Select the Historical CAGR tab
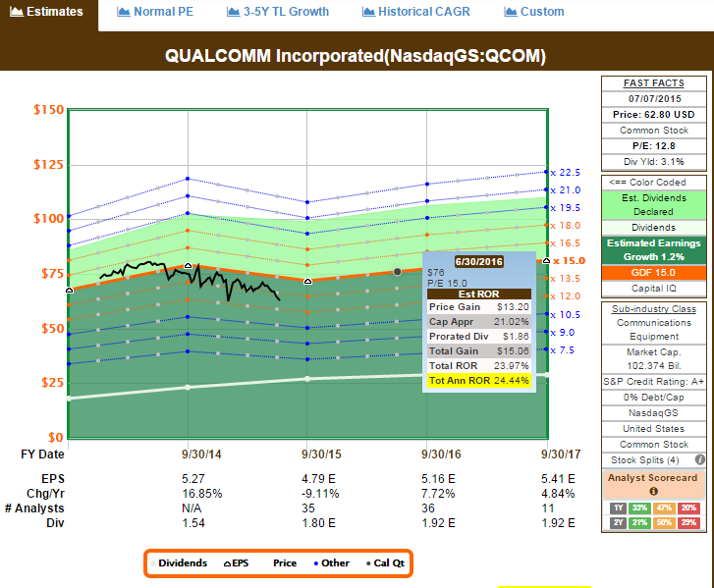Viewport: 714px width, 588px height. [x=416, y=12]
